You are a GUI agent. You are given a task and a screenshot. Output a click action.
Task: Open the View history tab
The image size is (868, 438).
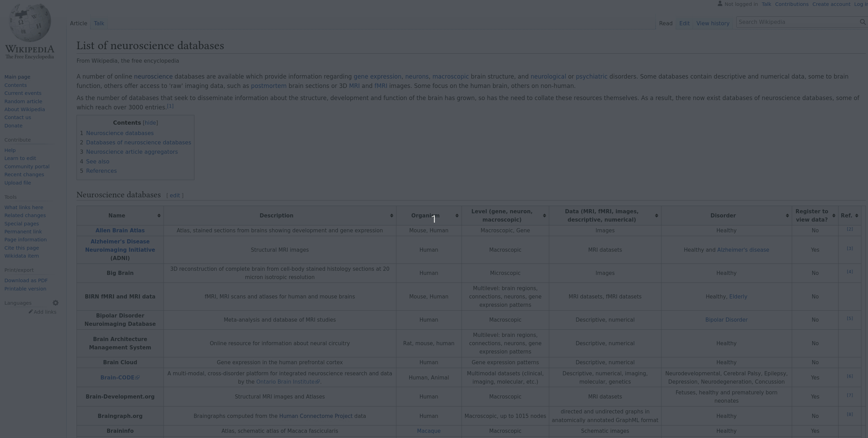(713, 24)
